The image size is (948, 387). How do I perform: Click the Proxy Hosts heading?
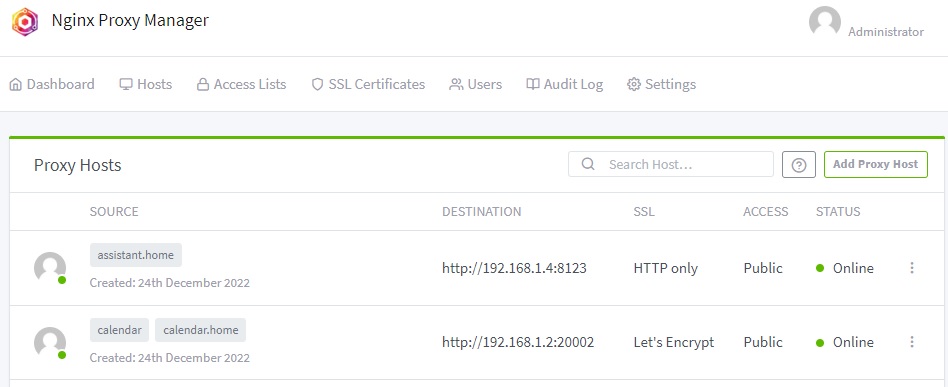pos(77,165)
